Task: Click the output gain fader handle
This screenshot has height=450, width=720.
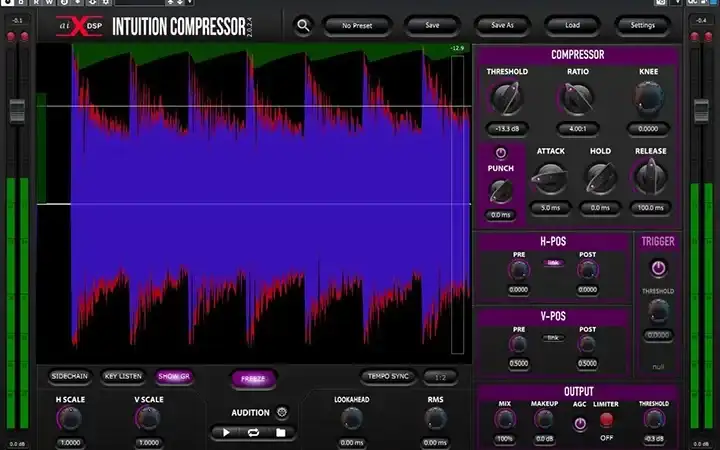Action: 701,111
